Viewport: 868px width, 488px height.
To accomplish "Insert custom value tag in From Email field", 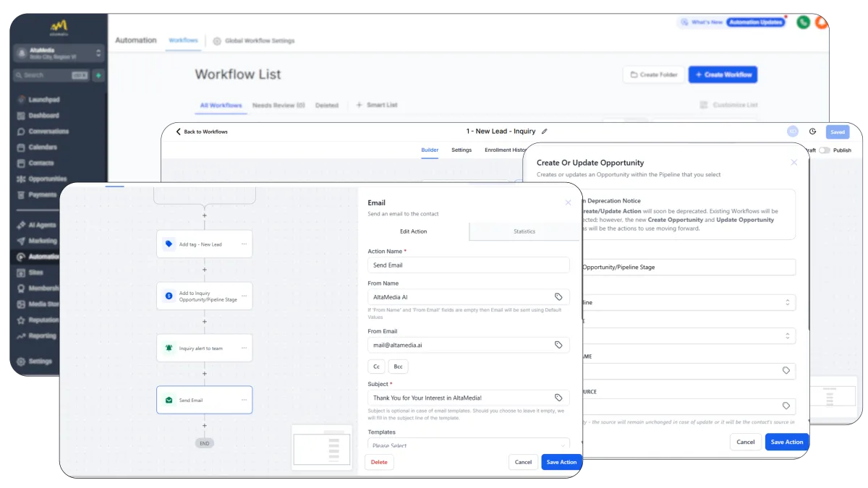I will coord(558,345).
